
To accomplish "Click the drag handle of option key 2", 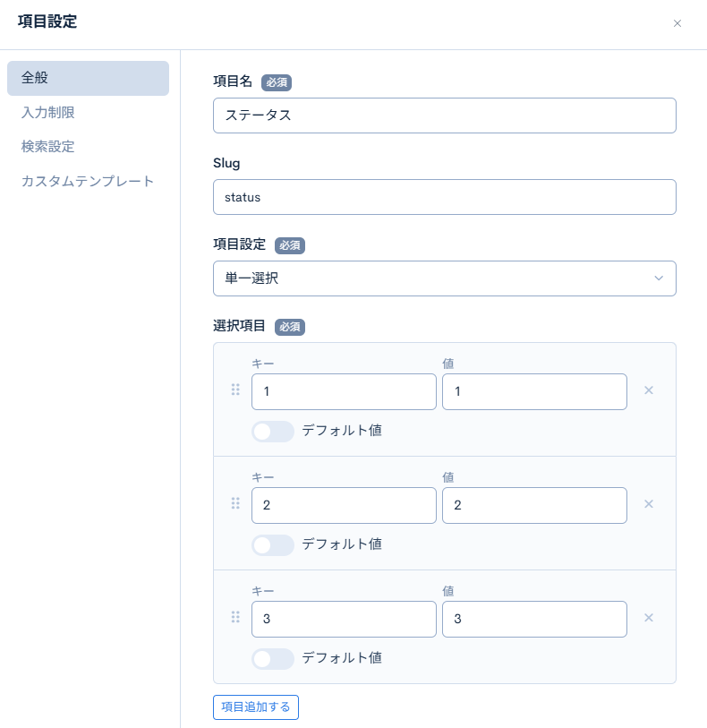I will [235, 503].
